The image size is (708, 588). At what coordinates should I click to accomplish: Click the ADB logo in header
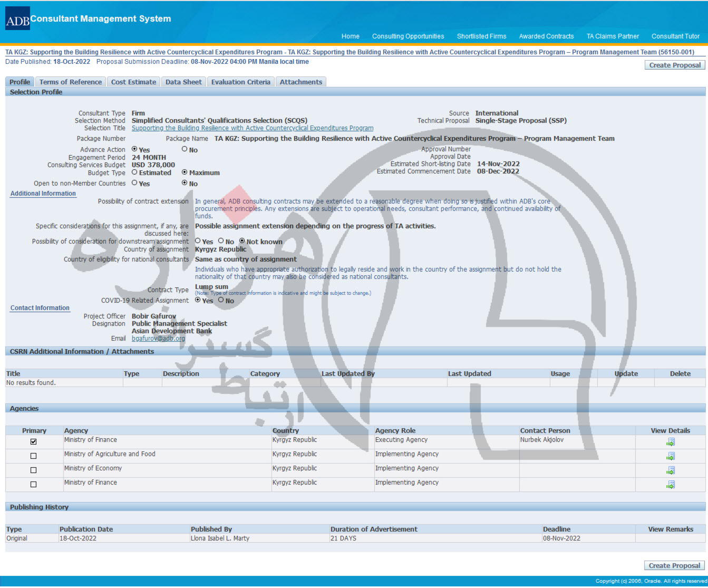pos(17,20)
